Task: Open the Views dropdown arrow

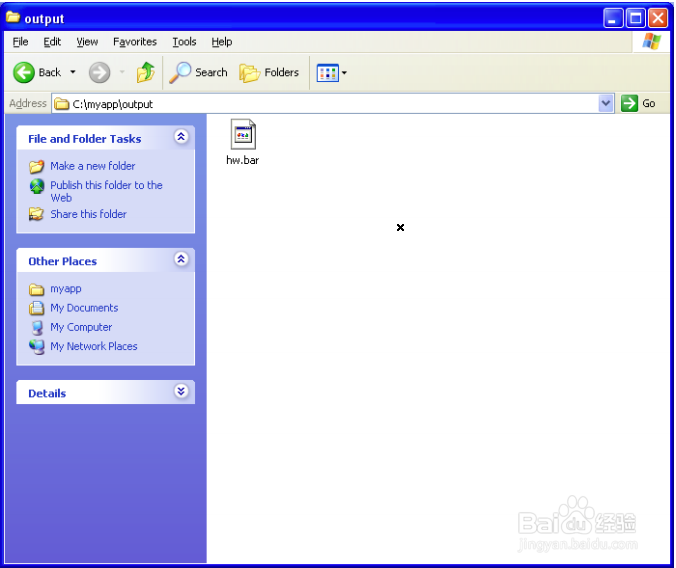Action: 344,72
